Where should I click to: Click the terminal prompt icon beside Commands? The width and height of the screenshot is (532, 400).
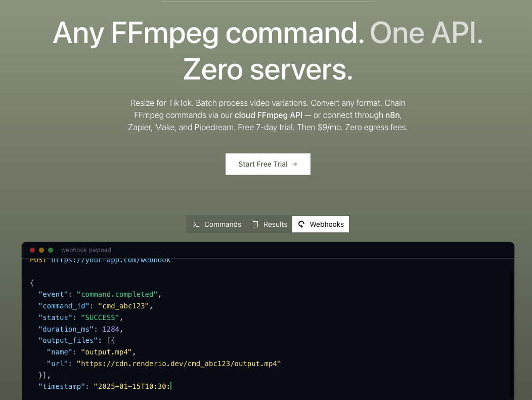(x=196, y=224)
